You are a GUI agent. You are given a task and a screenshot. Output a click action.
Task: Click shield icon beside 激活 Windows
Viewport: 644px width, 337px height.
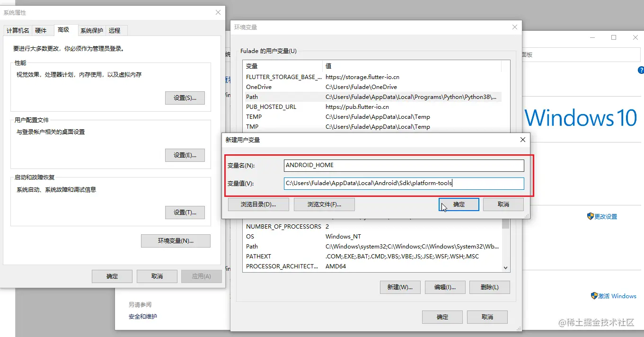coord(594,296)
